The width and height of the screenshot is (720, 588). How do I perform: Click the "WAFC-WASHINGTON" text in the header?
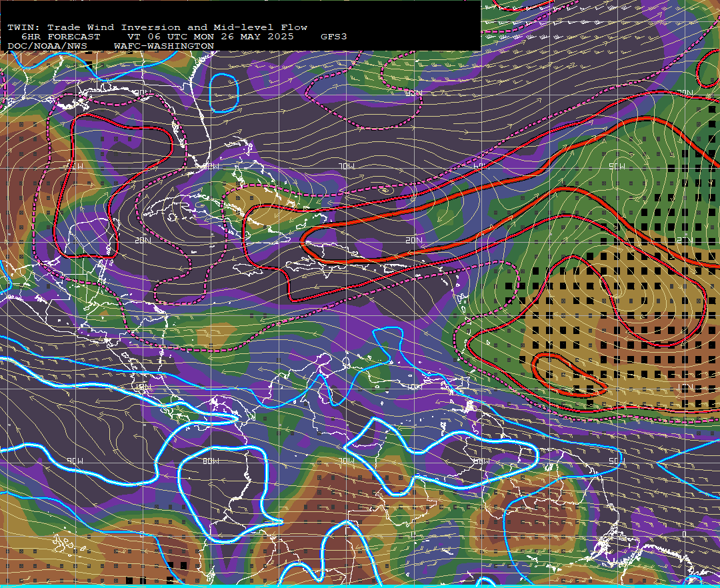coord(164,47)
